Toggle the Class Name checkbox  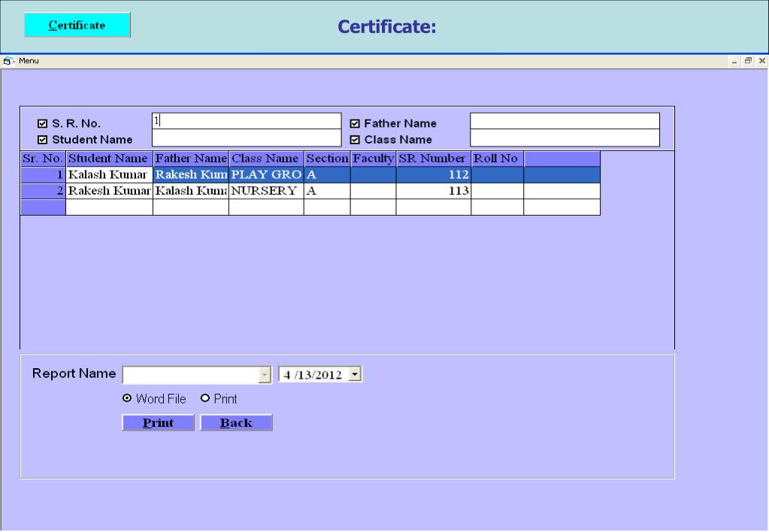click(356, 140)
